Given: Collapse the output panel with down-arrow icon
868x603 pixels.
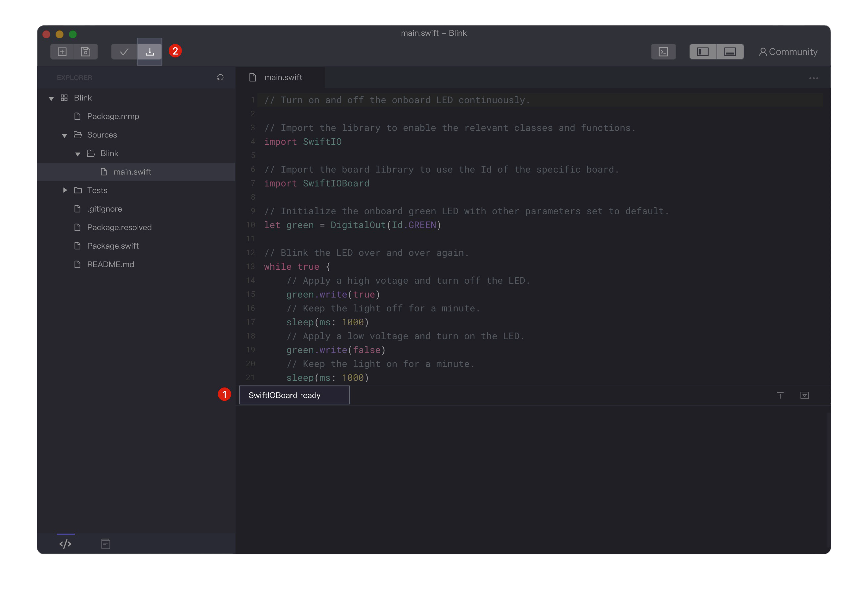Looking at the screenshot, I should (804, 396).
